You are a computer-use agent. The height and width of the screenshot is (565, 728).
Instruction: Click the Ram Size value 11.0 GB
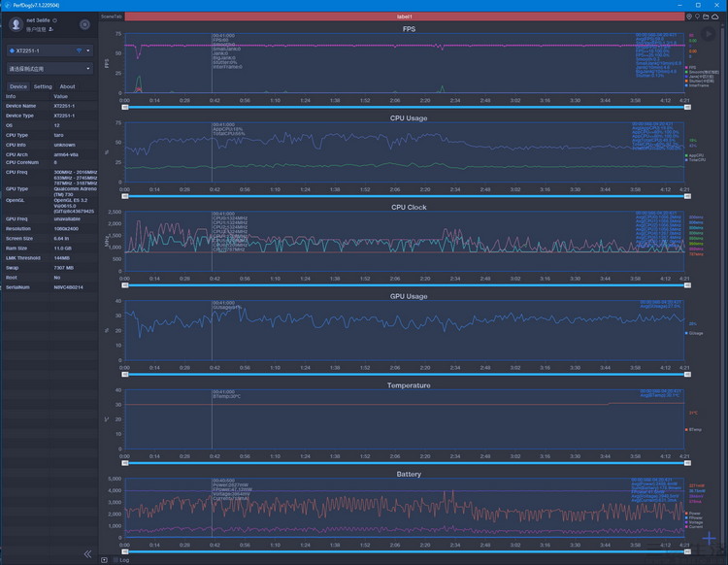click(x=63, y=249)
